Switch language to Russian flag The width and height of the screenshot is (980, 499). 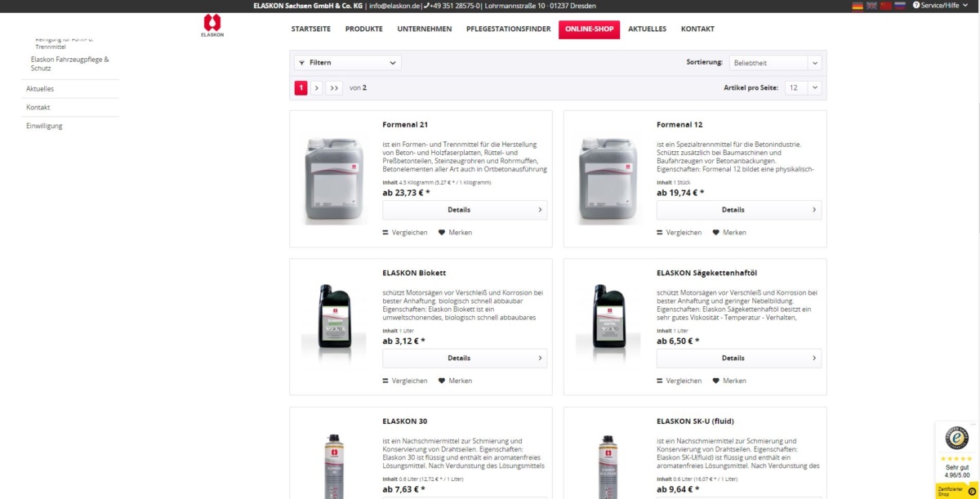[900, 6]
